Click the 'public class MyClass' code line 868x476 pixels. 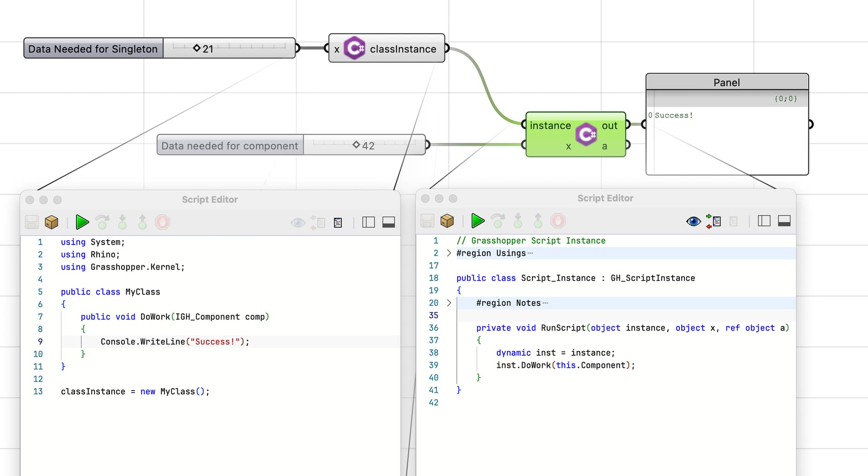pyautogui.click(x=110, y=292)
